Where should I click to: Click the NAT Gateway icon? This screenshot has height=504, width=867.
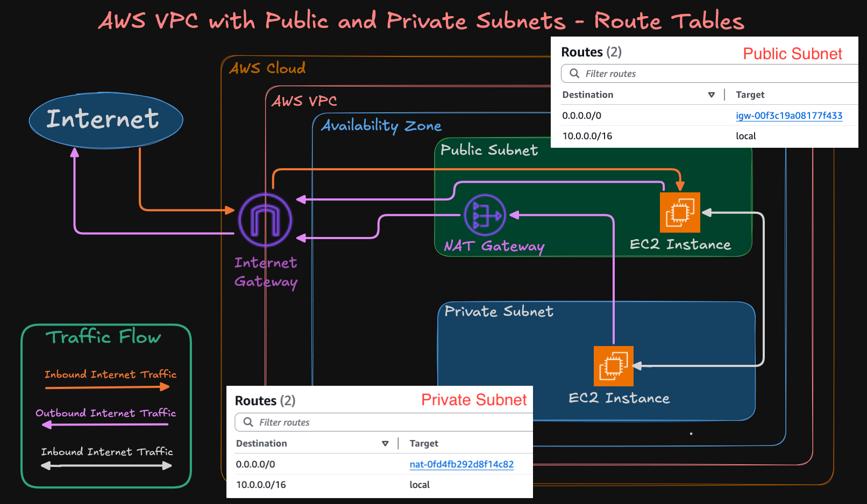(485, 215)
